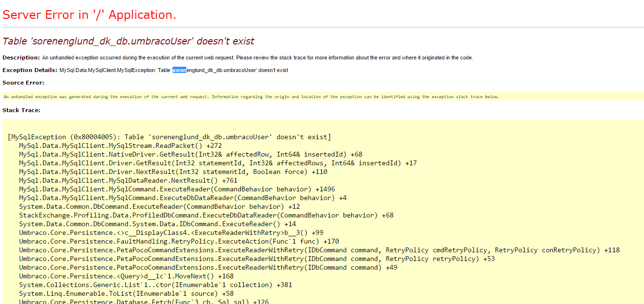This screenshot has height=304, width=644.
Task: Click the bold 'Description:' label
Action: coord(21,58)
